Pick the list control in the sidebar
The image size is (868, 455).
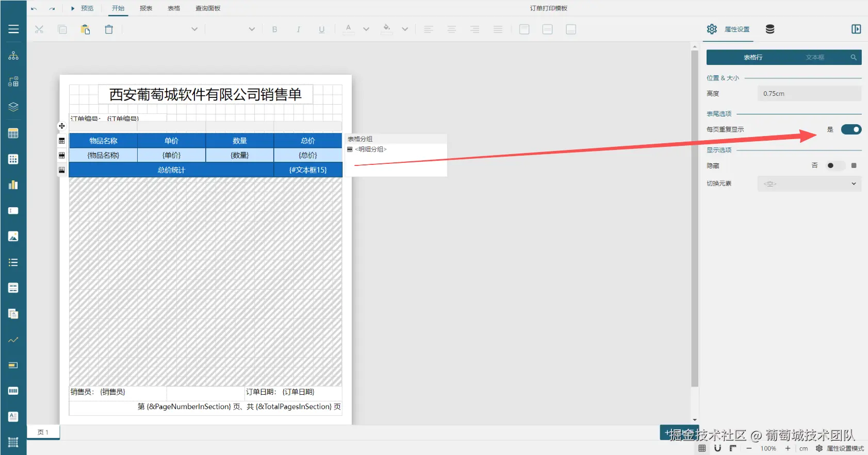click(13, 262)
